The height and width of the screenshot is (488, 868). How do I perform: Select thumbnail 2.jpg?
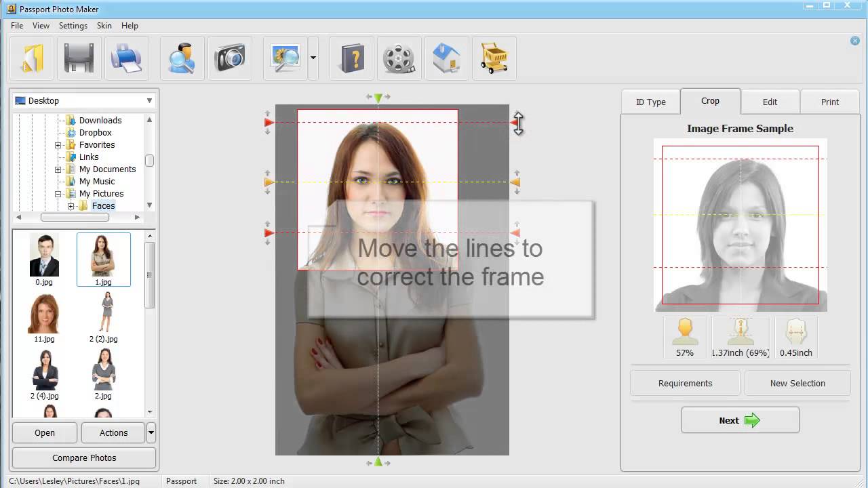point(103,374)
